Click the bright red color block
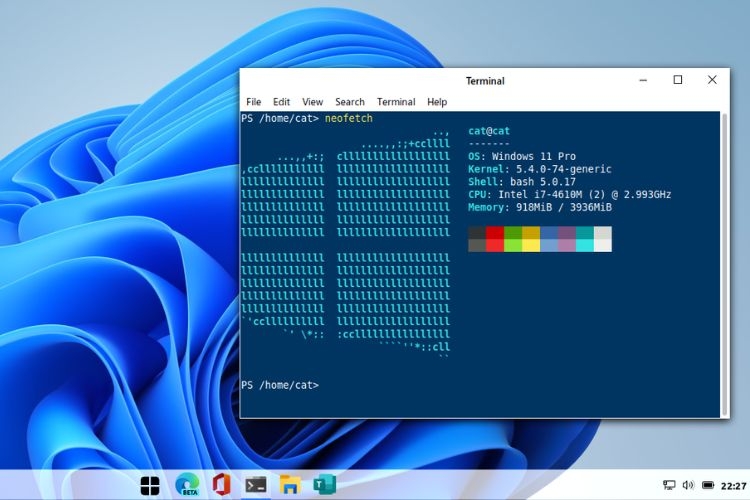Screen dimensions: 750x500 (x=495, y=245)
